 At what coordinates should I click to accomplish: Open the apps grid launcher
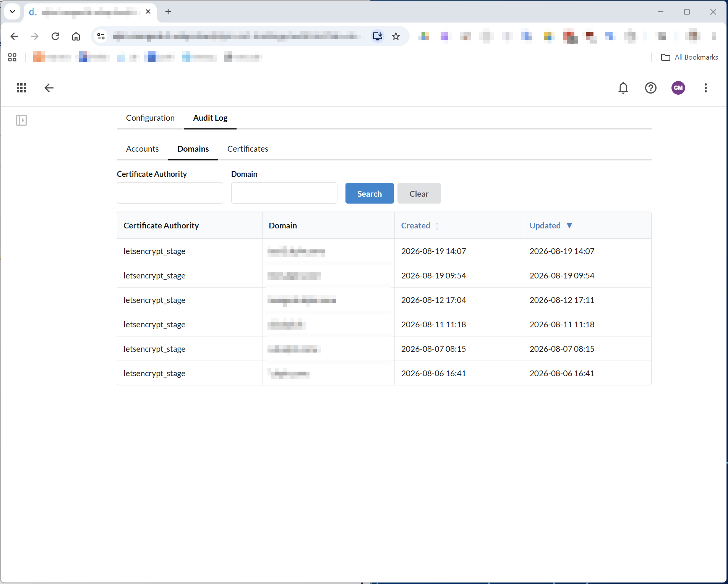coord(21,88)
